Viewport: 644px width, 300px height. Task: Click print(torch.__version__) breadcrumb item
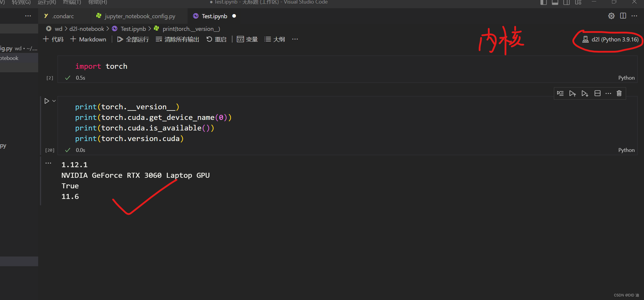point(191,29)
